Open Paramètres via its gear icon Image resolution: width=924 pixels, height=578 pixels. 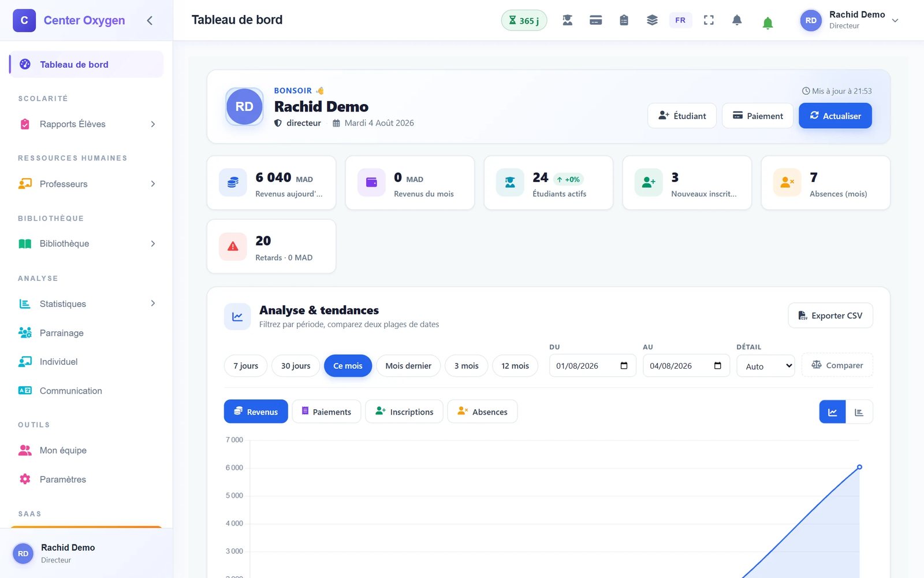(x=25, y=479)
